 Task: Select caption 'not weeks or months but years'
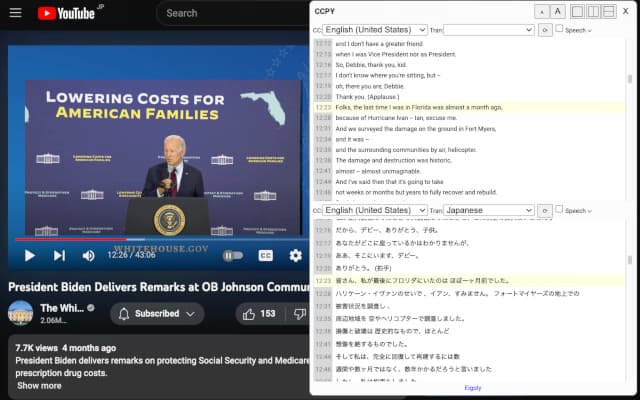pos(416,192)
